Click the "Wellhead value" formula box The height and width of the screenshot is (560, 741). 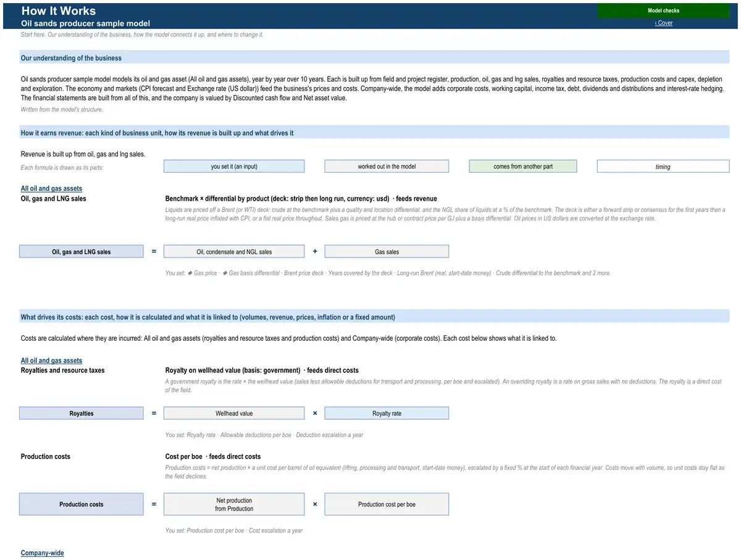234,414
